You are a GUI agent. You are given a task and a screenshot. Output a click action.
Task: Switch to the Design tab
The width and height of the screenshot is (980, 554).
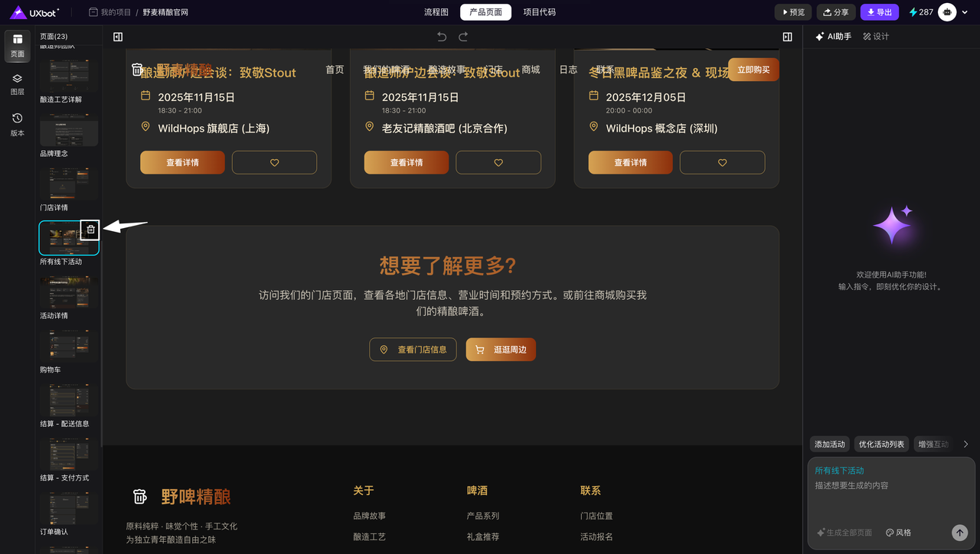coord(876,37)
